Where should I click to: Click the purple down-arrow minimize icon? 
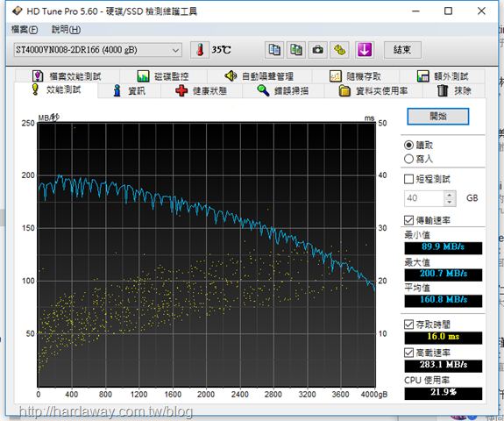point(365,50)
